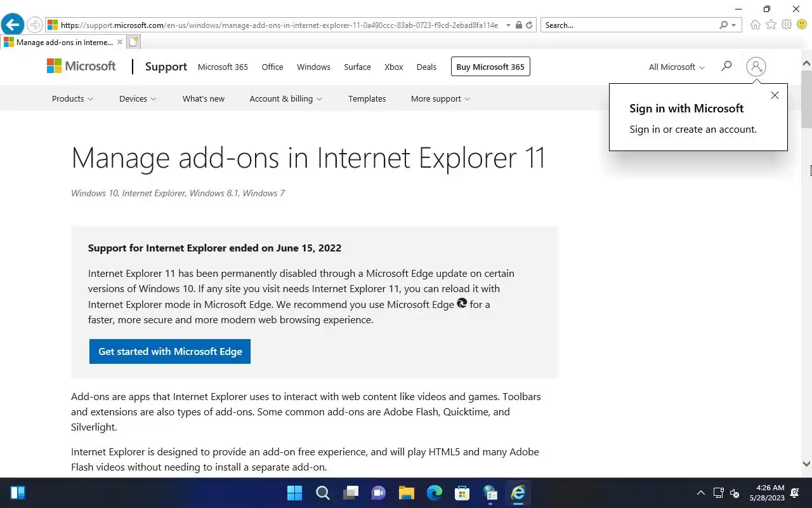Open Windows Start button on taskbar
The width and height of the screenshot is (812, 508).
click(294, 493)
